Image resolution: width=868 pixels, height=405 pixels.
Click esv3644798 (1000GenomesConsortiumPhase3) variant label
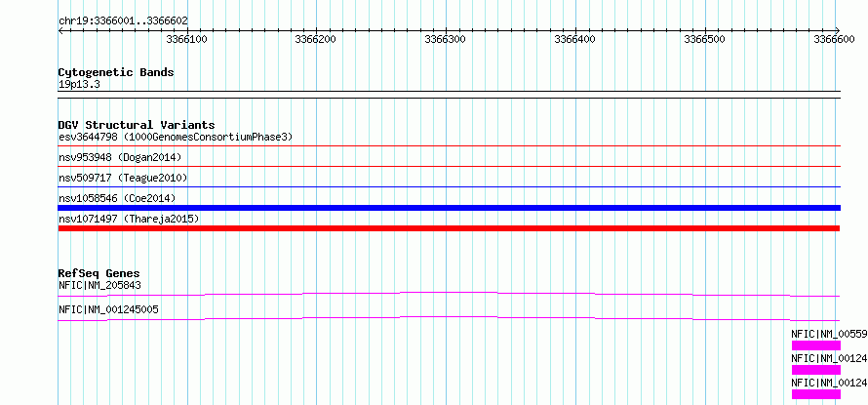pyautogui.click(x=176, y=137)
